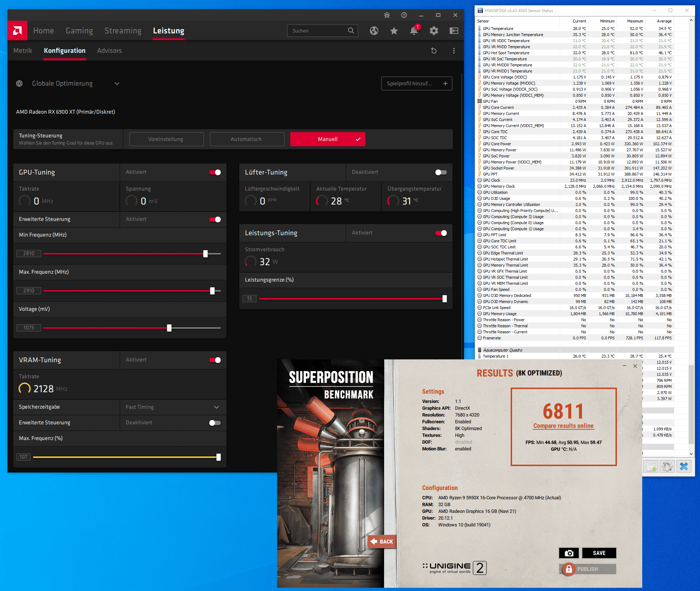Switch to Metrik sub-tab
This screenshot has height=591, width=700.
[23, 51]
